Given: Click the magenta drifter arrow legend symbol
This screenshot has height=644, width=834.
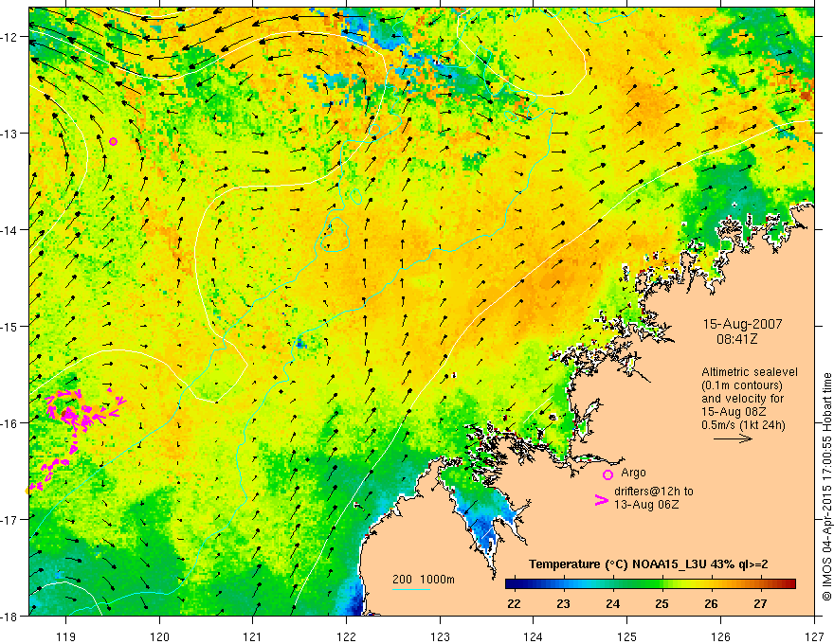Looking at the screenshot, I should click(601, 500).
